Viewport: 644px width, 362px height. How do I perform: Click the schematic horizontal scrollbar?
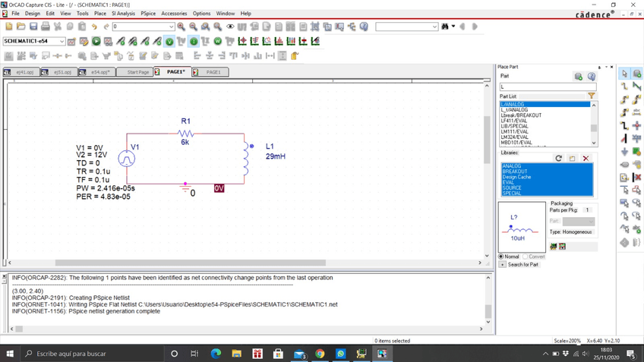pyautogui.click(x=190, y=263)
